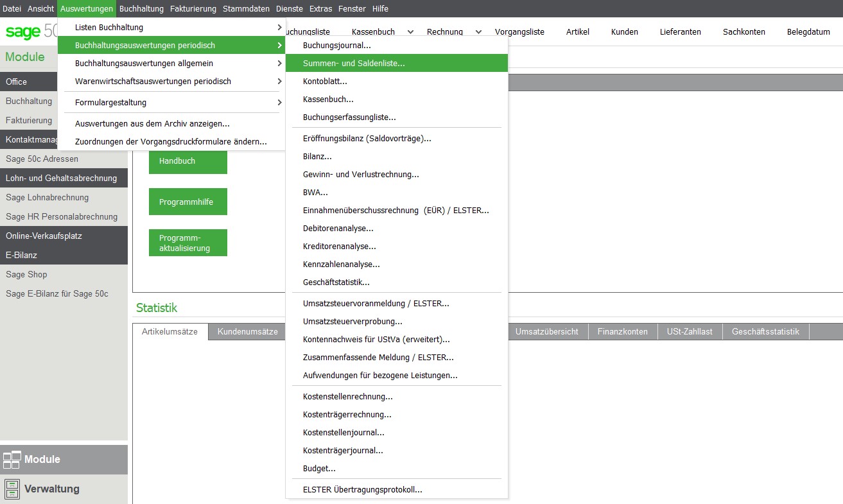Open Kostenstellenrechnung entry

pos(397,396)
